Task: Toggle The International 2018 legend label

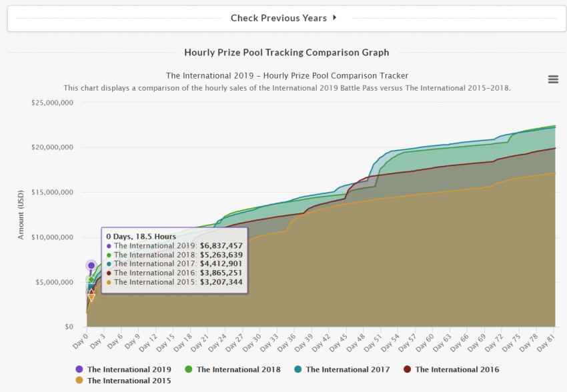Action: click(238, 369)
